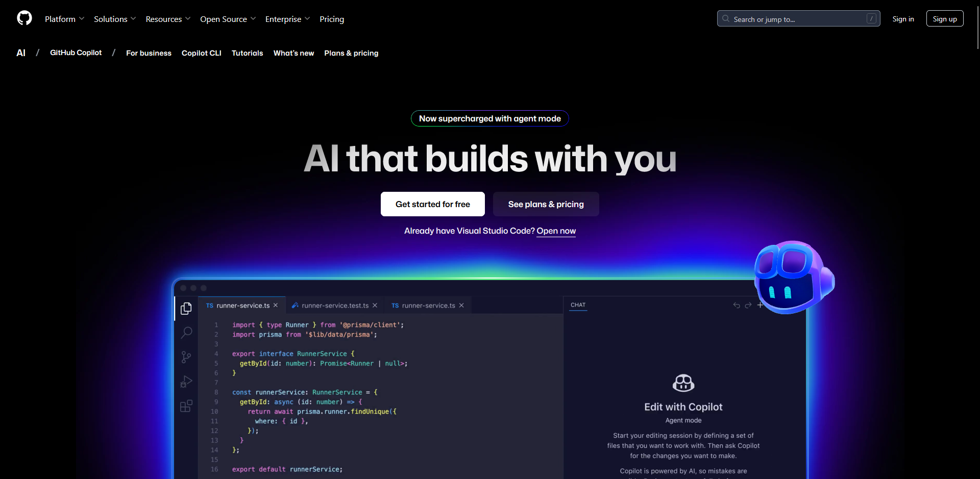Go to Tutorials
Screen dimensions: 980x479
coord(248,53)
